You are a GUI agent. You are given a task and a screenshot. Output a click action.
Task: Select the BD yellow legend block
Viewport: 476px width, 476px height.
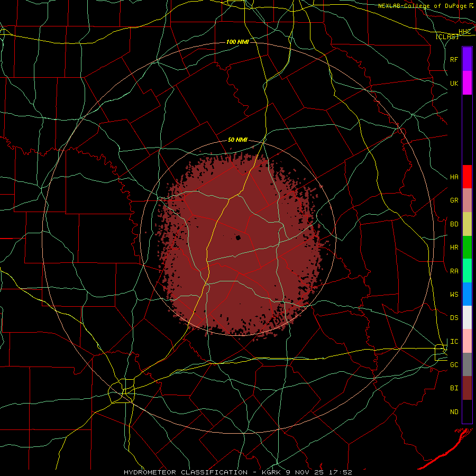467,224
